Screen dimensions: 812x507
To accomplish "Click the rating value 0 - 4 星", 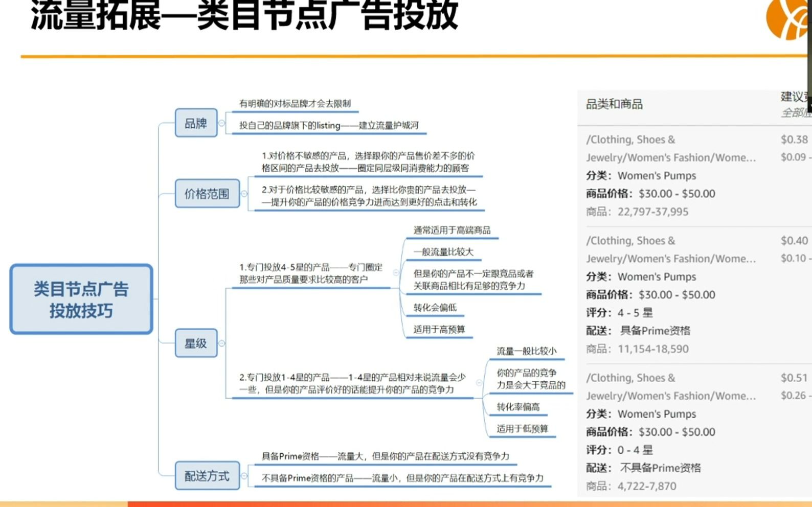I will point(635,450).
